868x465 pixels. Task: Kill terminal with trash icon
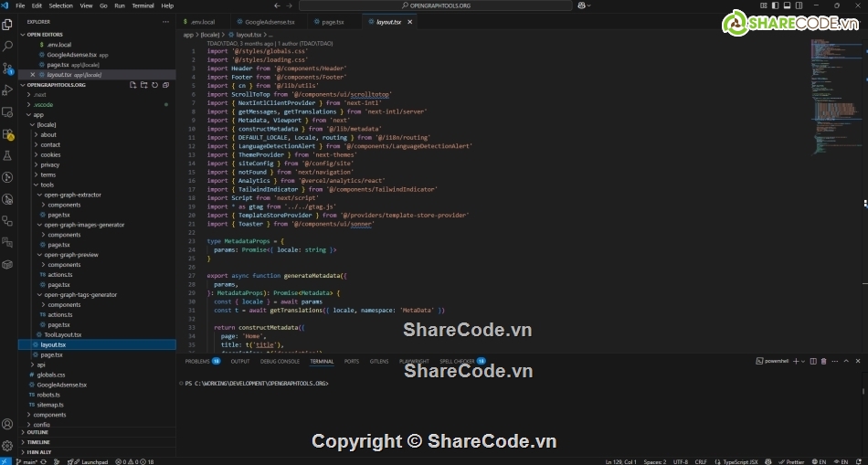[824, 361]
